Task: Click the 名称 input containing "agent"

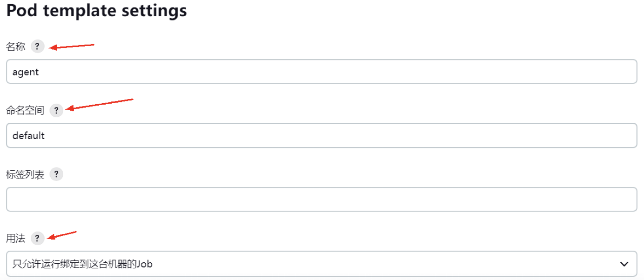Action: click(321, 72)
